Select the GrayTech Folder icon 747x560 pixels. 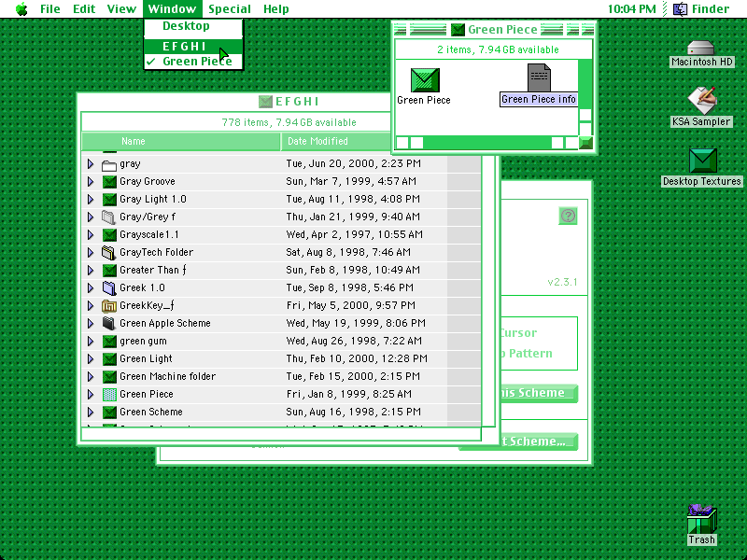[x=109, y=252]
